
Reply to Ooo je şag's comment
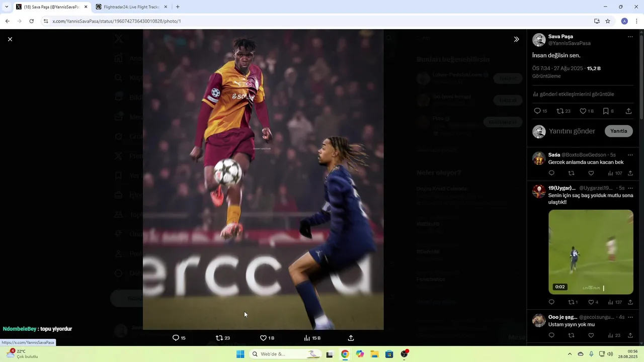click(551, 335)
